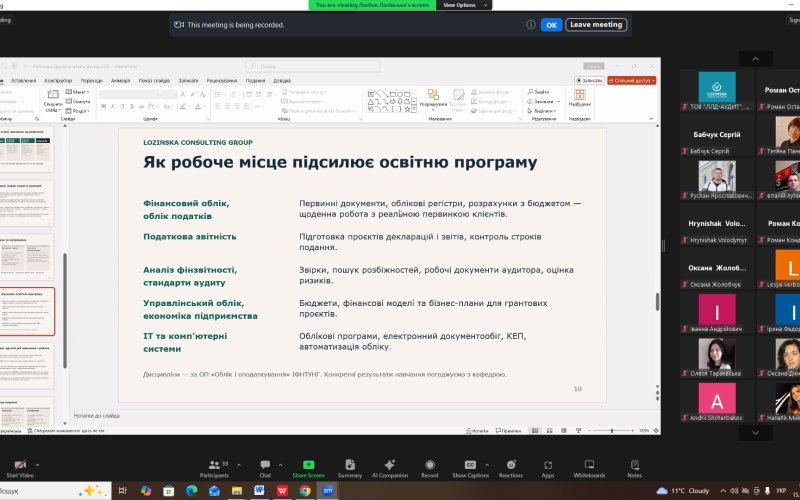This screenshot has height=500, width=800.
Task: Click the green Share Screen icon
Action: coord(308,465)
